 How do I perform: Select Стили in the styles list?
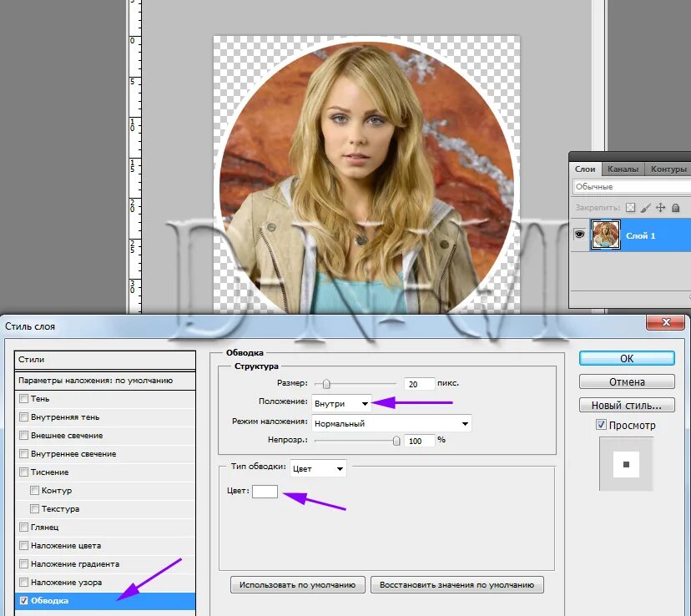[105, 360]
